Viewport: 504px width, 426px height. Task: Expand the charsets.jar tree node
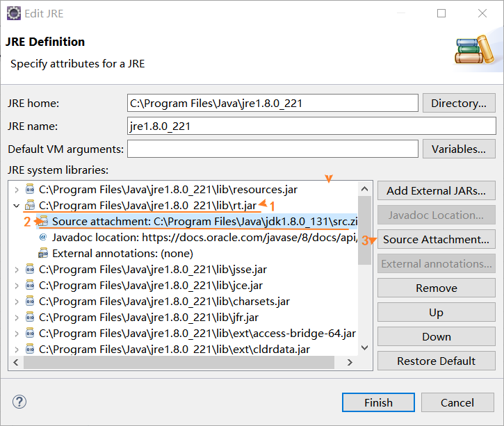click(x=17, y=302)
